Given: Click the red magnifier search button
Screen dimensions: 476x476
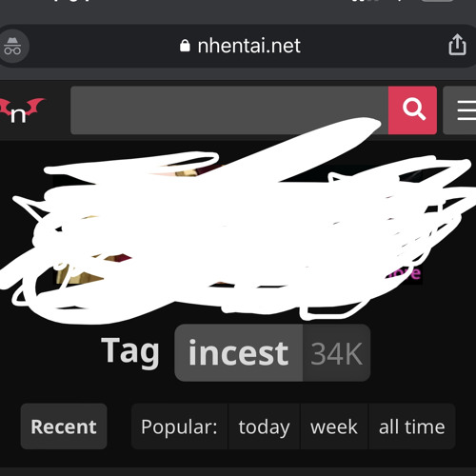Looking at the screenshot, I should 412,110.
